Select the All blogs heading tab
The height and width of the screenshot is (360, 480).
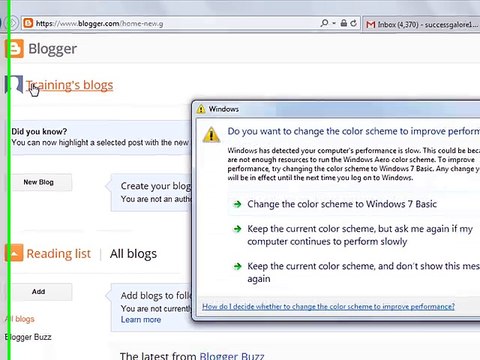point(133,254)
